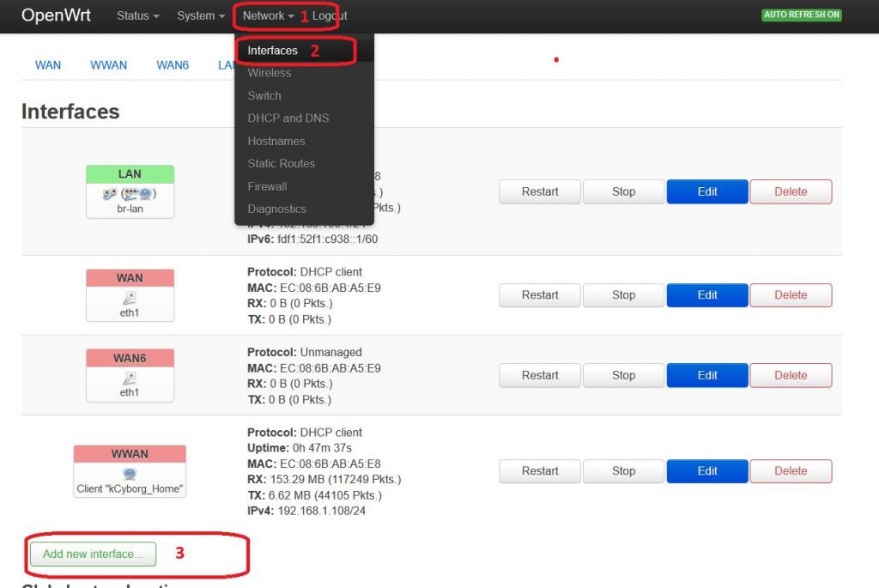
Task: Stop the WWAN interface
Action: tap(623, 471)
